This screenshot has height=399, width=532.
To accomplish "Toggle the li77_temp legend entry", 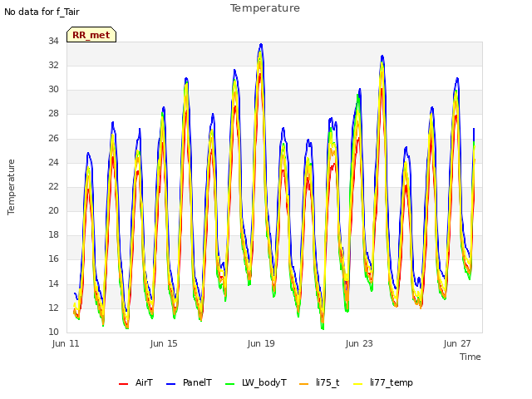I will point(383,383).
